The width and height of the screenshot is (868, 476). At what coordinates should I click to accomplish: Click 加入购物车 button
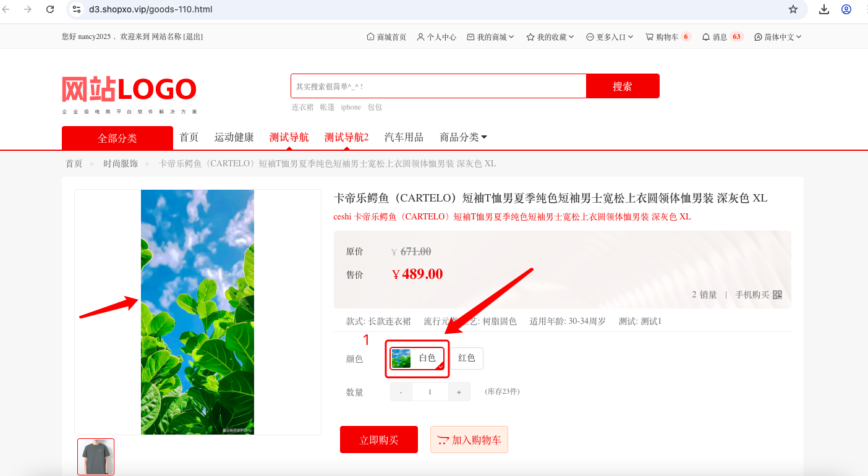coord(469,440)
